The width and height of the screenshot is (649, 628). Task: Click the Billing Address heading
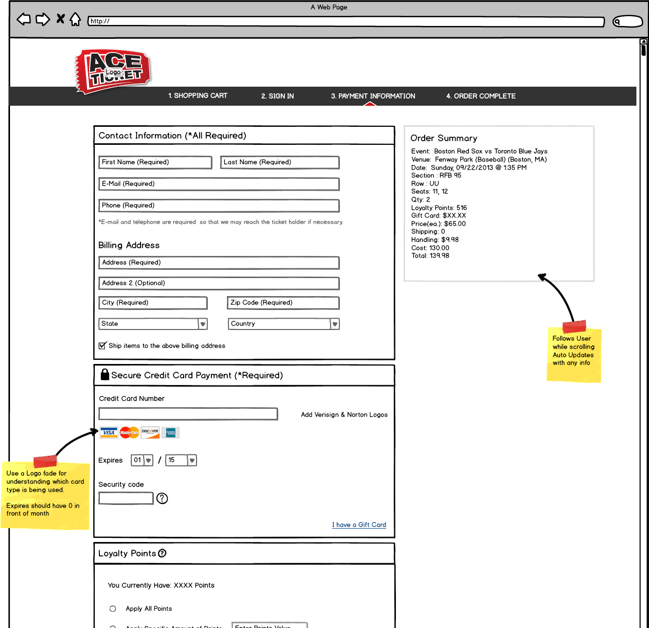[129, 245]
